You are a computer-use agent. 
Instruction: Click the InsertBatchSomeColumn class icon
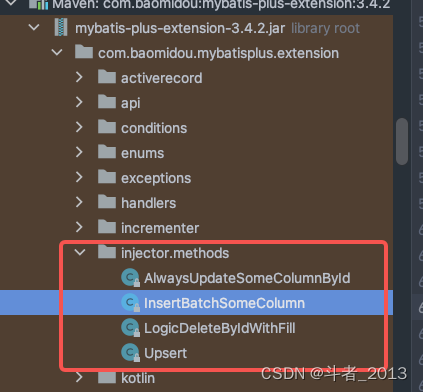pos(130,303)
